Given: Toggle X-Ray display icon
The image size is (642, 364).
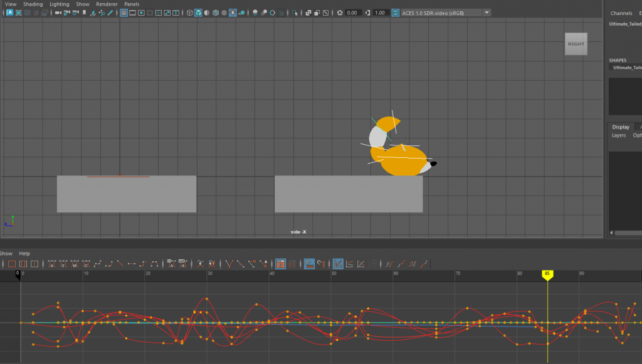Looking at the screenshot, I should 308,13.
